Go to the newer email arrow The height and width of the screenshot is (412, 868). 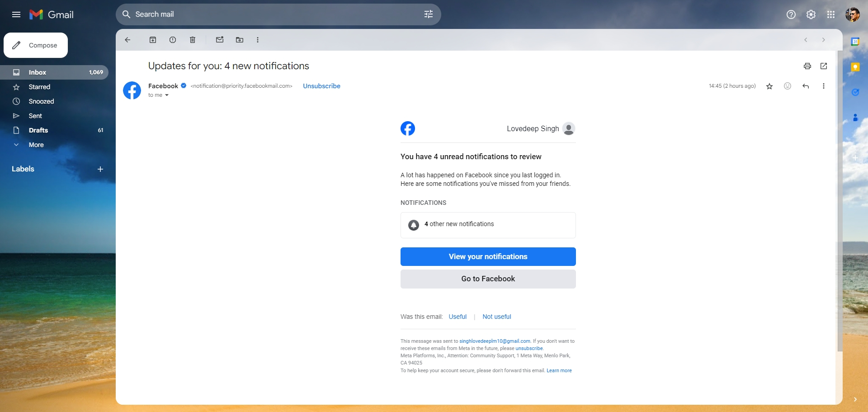click(806, 40)
